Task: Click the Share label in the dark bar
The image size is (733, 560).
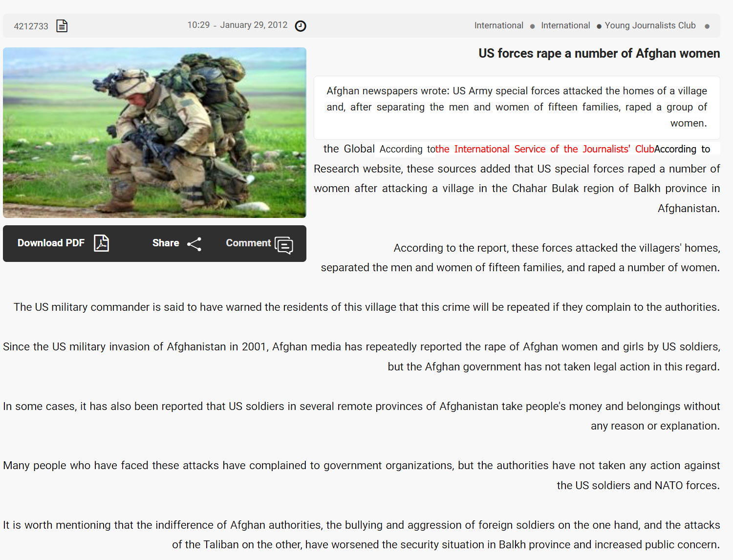Action: click(165, 243)
